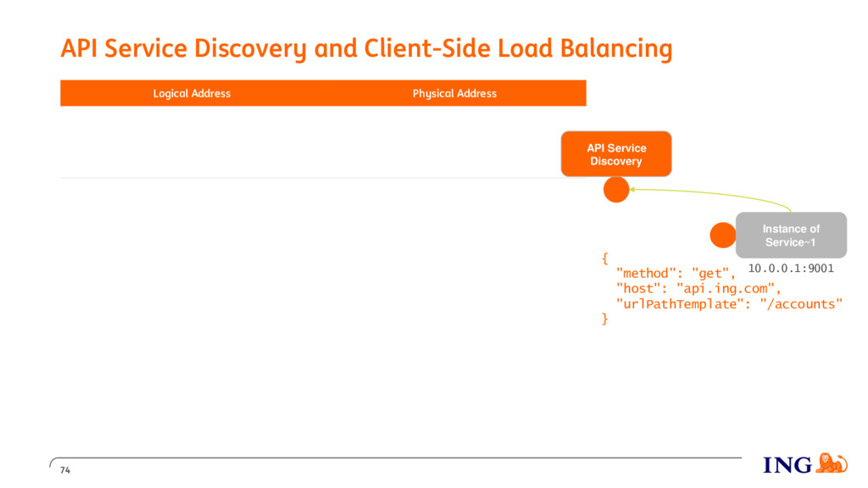The height and width of the screenshot is (488, 868).
Task: Click the opening curly brace of JSON
Action: pos(605,258)
